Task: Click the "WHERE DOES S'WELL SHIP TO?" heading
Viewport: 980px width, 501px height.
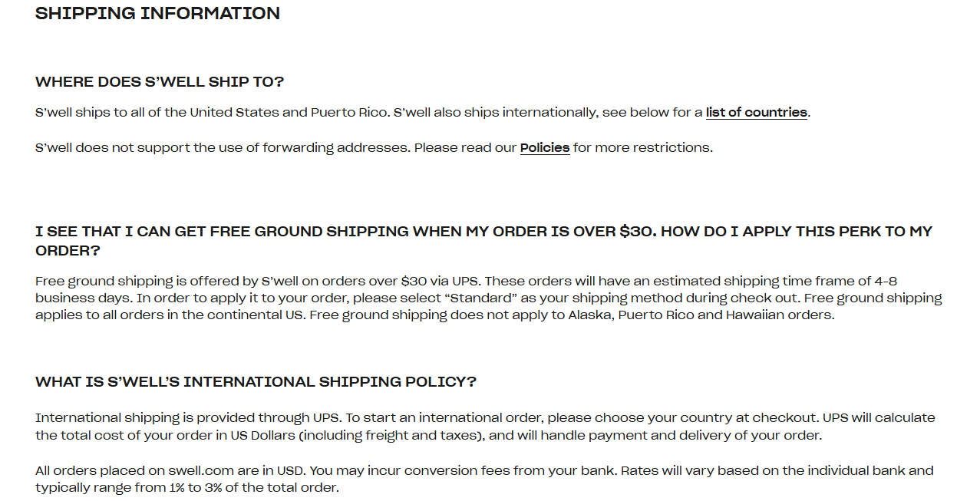Action: pos(160,82)
